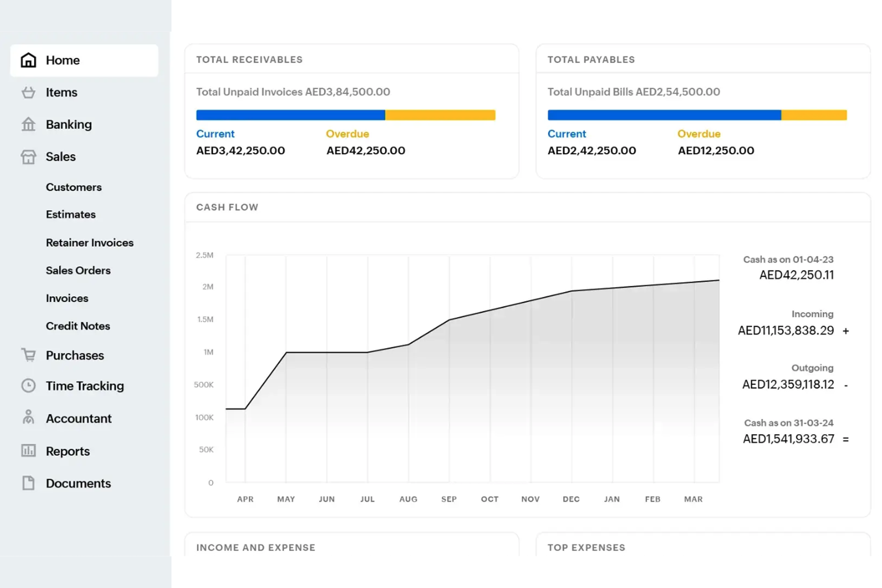Click the Time Tracking clock icon
This screenshot has height=588, width=882.
click(28, 386)
